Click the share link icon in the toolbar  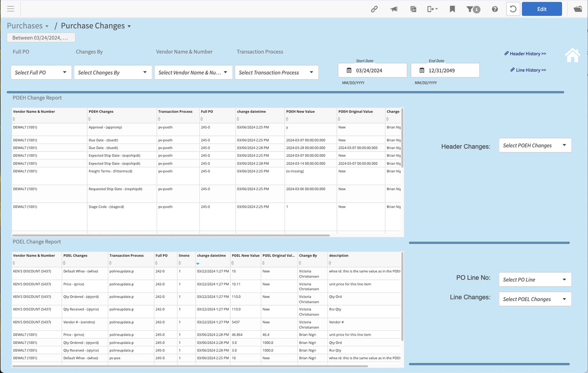(374, 9)
